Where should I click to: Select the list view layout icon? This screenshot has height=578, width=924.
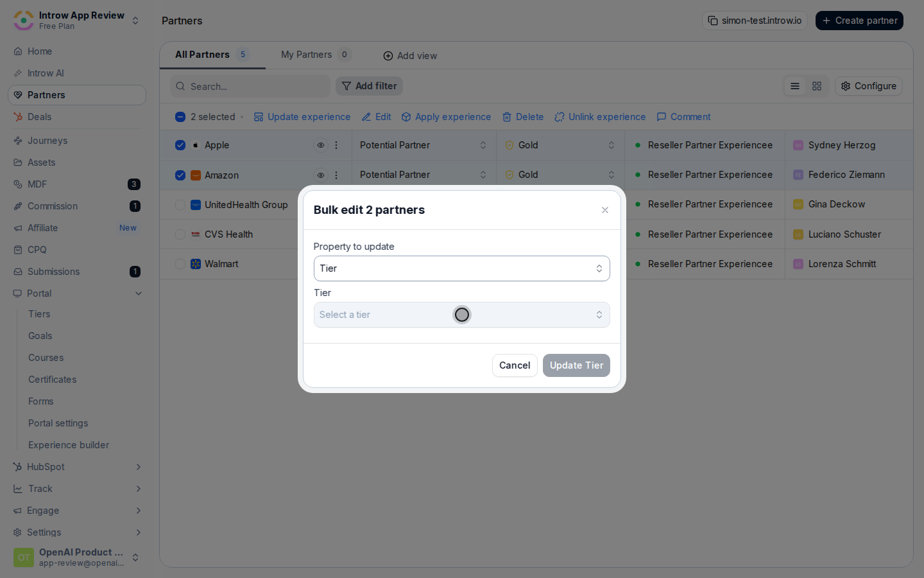795,86
